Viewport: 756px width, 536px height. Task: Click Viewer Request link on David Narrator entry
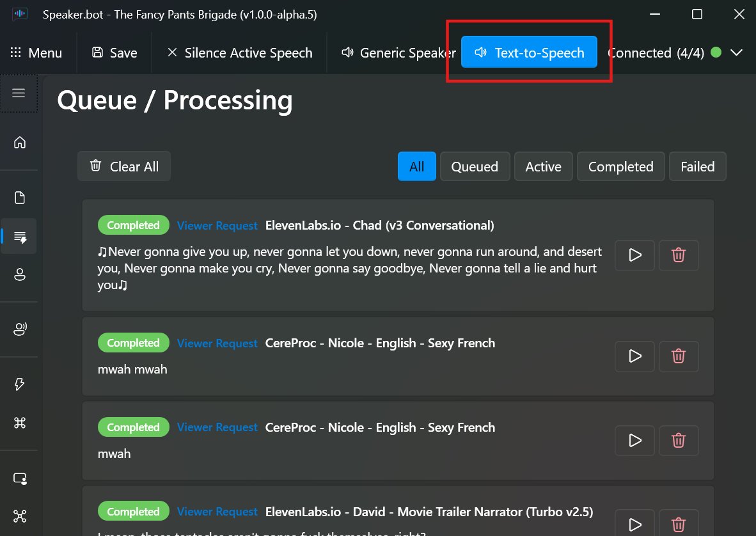(x=217, y=512)
